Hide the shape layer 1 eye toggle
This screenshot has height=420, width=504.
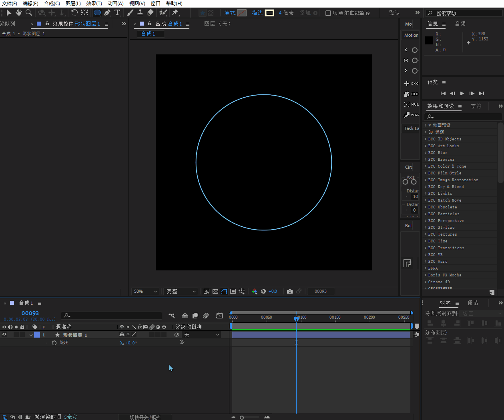click(4, 335)
